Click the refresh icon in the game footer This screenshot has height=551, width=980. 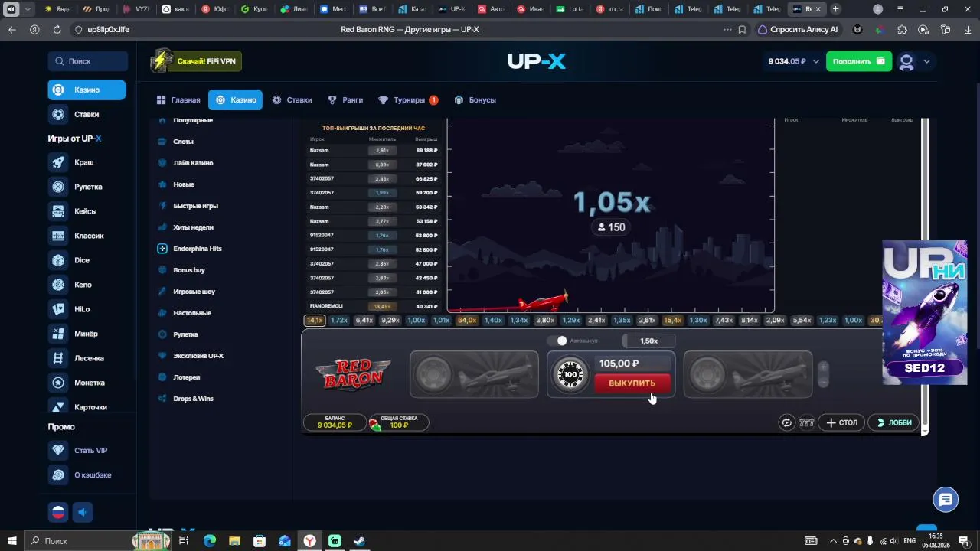786,422
